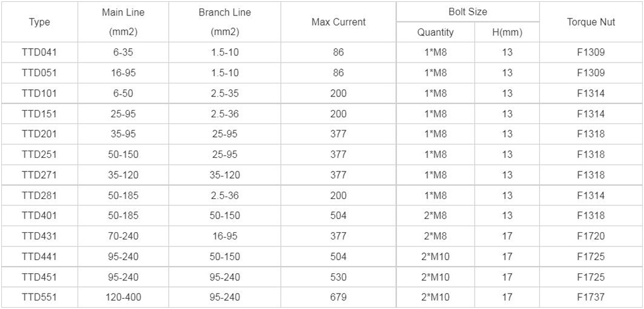
Task: Click the F1720 torque nut cell
Action: [591, 236]
